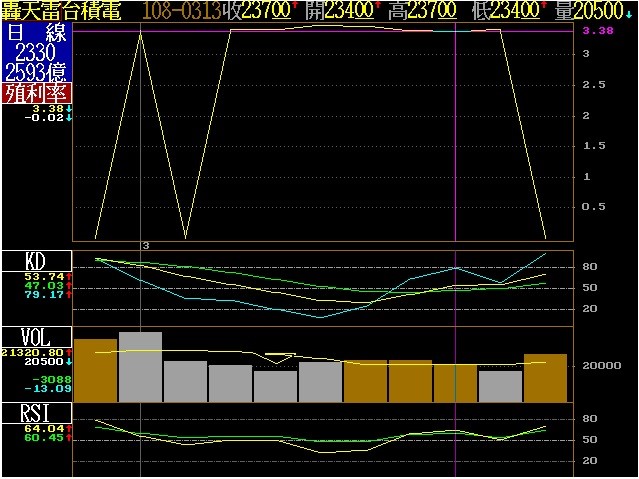
Task: Click the red up arrow beside 53.74
Action: click(69, 275)
